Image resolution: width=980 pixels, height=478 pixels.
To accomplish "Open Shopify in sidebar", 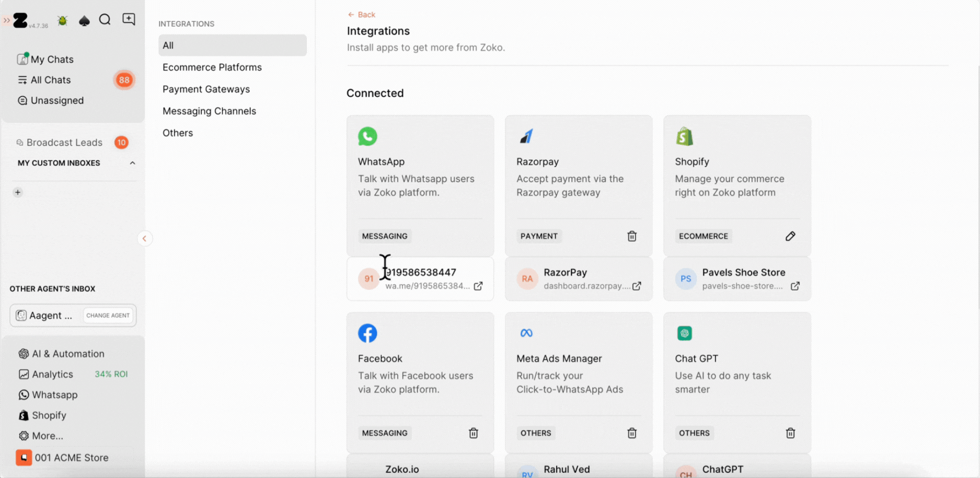I will [42, 415].
